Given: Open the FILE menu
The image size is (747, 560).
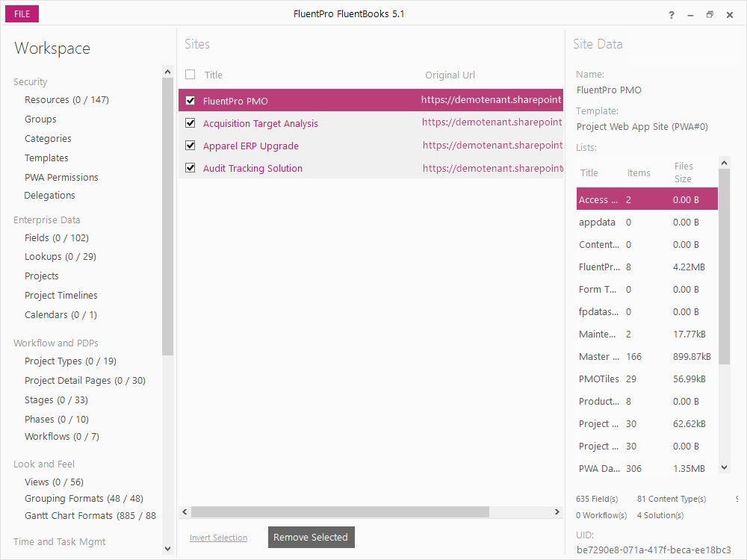Looking at the screenshot, I should (22, 13).
